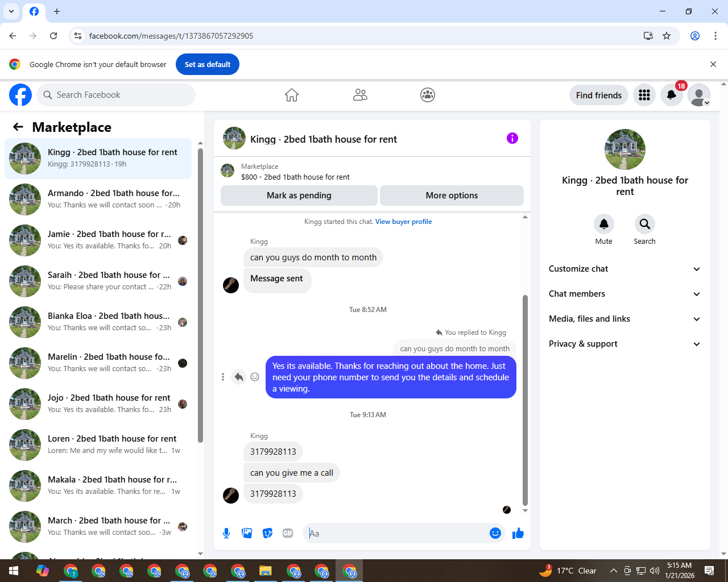728x582 pixels.
Task: Click the back arrow next to Marketplace
Action: 18,127
